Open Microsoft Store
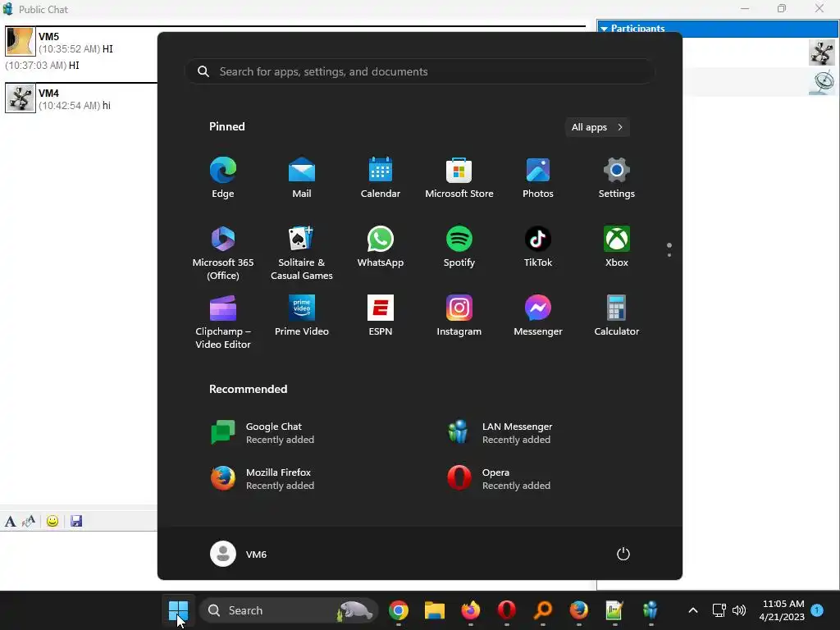 tap(459, 177)
